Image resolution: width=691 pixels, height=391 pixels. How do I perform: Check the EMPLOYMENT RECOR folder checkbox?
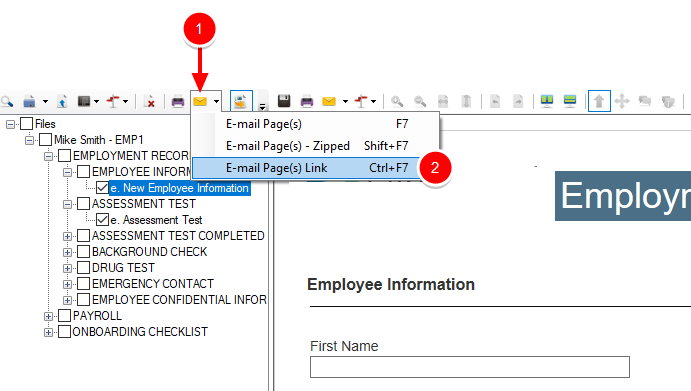click(x=64, y=156)
